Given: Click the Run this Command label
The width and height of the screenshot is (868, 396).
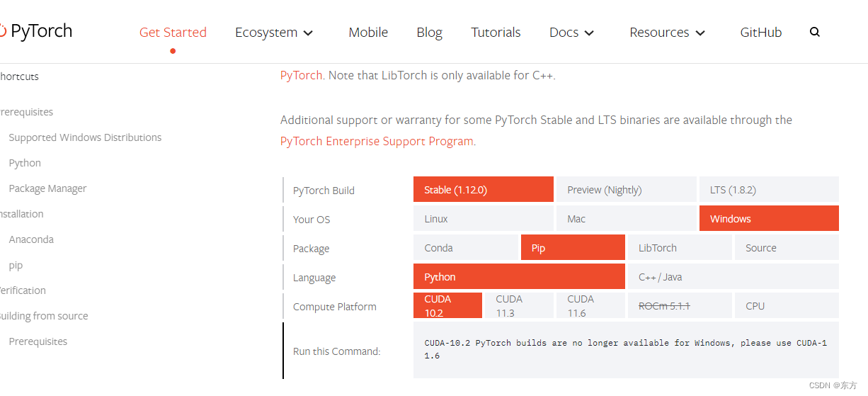Looking at the screenshot, I should (x=337, y=351).
